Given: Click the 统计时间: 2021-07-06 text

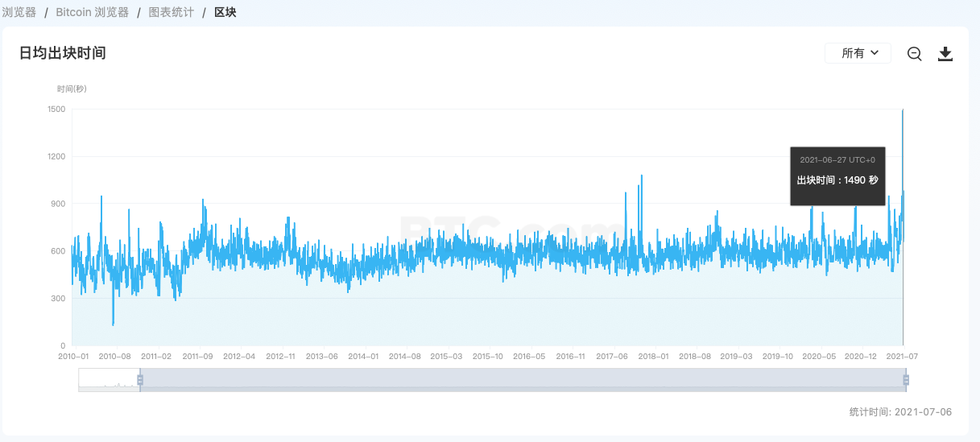Looking at the screenshot, I should pos(900,411).
